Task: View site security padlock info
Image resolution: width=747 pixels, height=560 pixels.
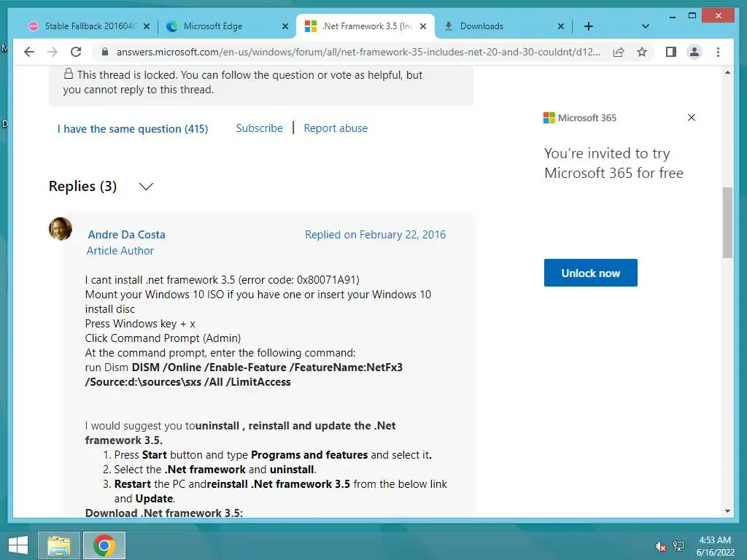Action: click(105, 52)
